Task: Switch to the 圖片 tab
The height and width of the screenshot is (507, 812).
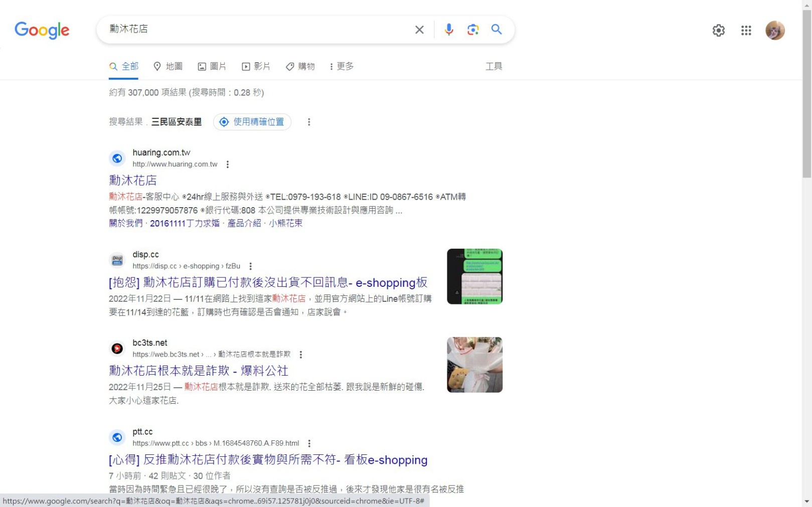Action: 212,66
